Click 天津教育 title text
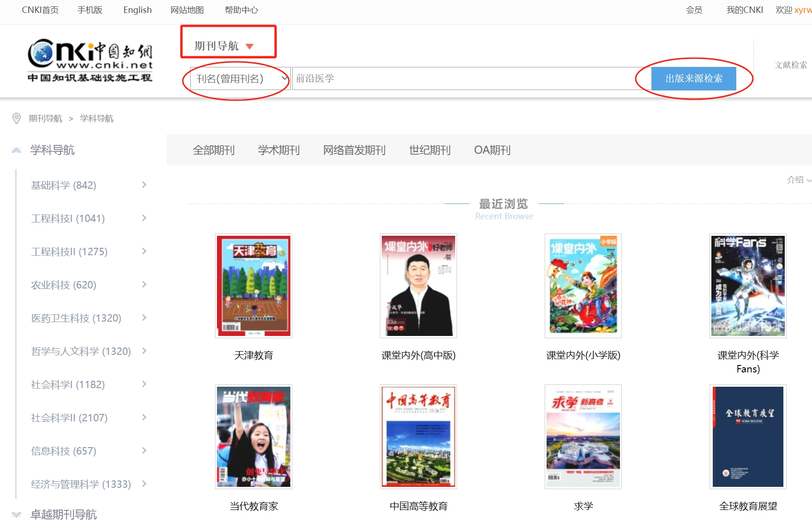Viewport: 812px width, 521px height. pyautogui.click(x=253, y=355)
